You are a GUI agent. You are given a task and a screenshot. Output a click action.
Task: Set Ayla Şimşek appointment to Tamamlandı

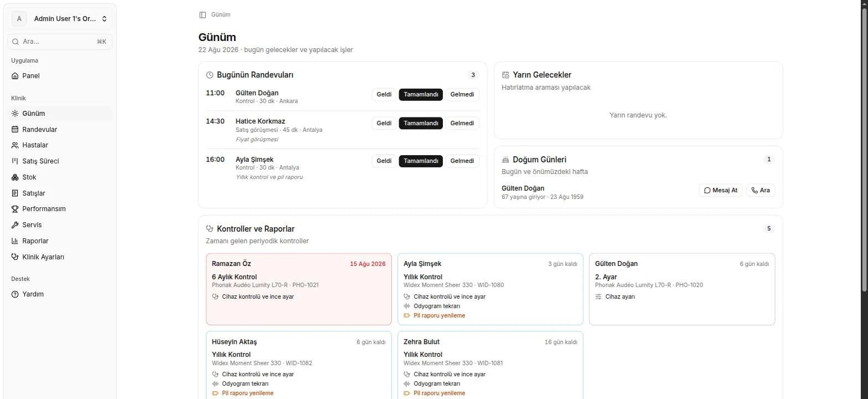coord(421,161)
